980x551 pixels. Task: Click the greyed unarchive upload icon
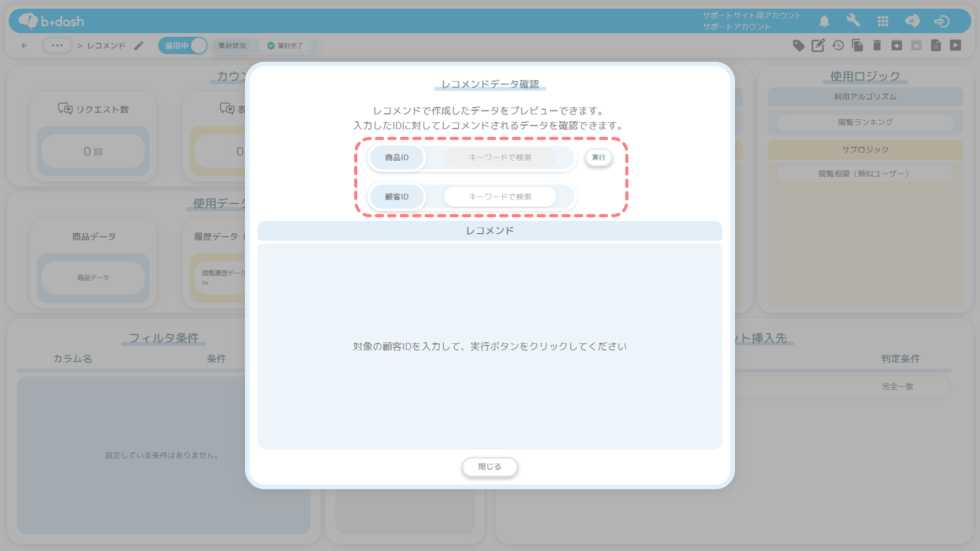pyautogui.click(x=916, y=46)
